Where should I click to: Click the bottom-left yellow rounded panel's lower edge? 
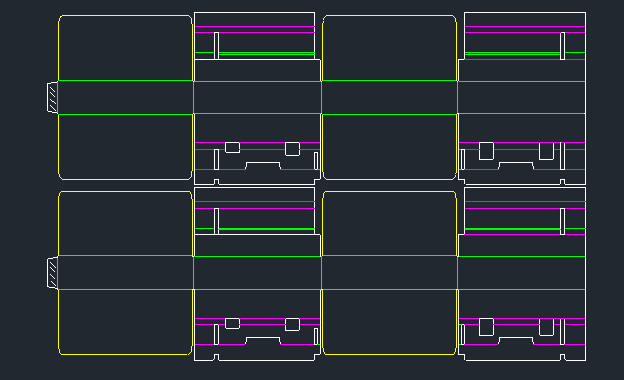pyautogui.click(x=125, y=354)
